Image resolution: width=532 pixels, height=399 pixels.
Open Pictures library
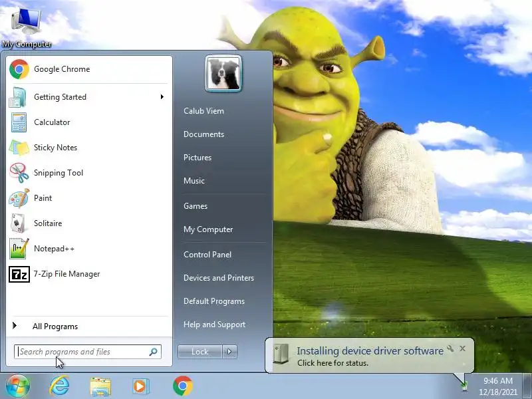pos(198,158)
